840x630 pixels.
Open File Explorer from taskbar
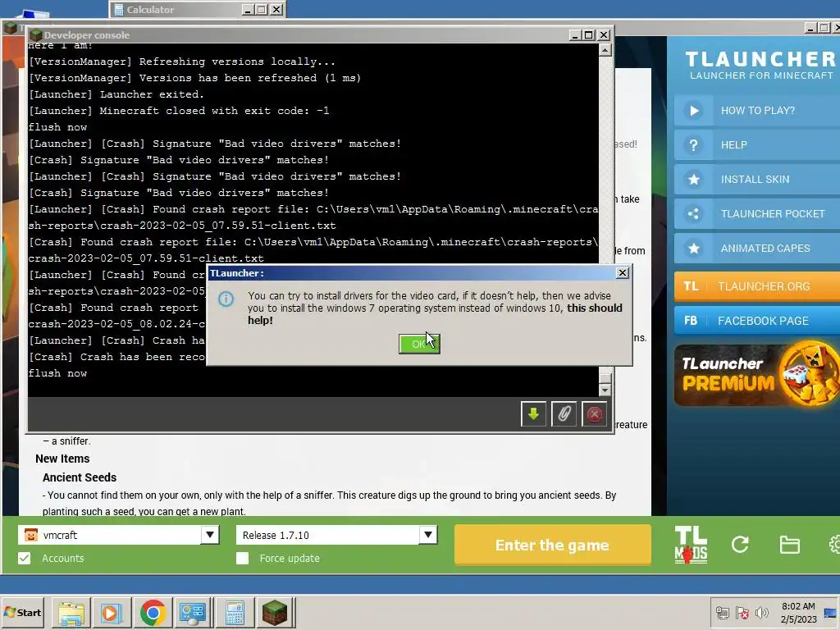pos(71,613)
